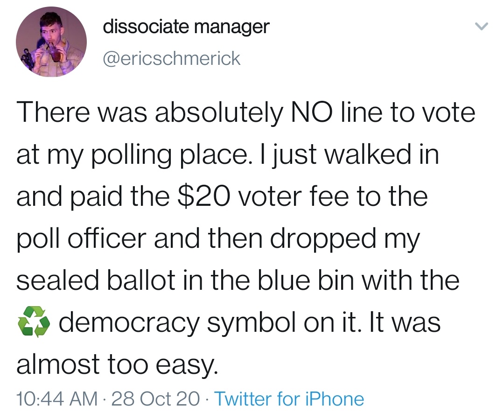
Task: Click the 28 Oct 20 date
Action: click(155, 399)
